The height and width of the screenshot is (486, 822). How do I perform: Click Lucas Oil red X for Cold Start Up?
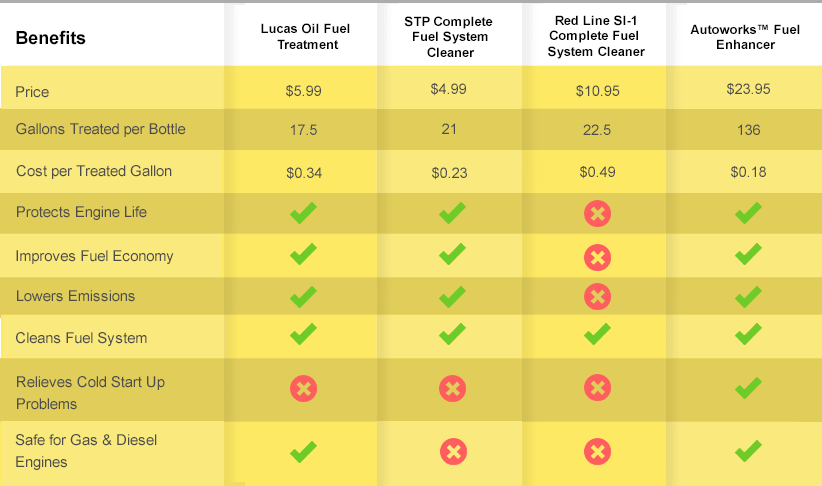(304, 388)
